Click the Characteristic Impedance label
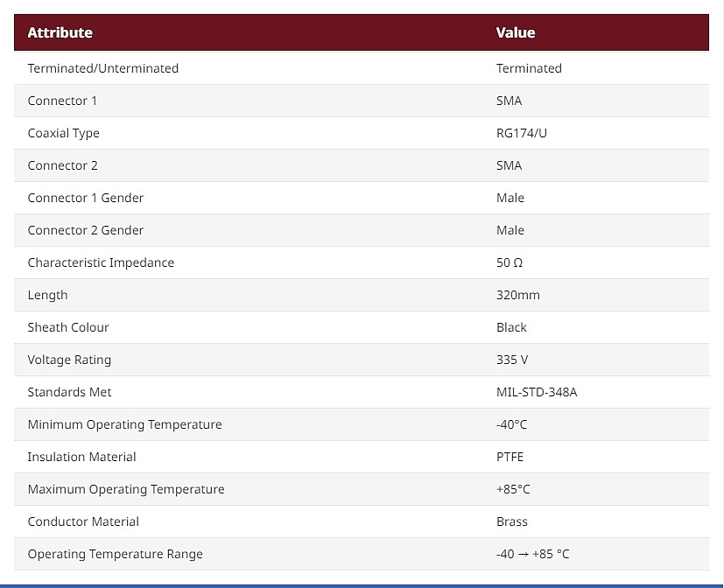 pos(101,262)
